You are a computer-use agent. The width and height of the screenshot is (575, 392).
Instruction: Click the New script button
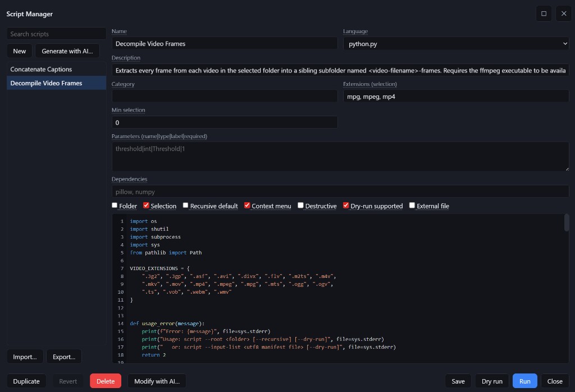(x=20, y=51)
